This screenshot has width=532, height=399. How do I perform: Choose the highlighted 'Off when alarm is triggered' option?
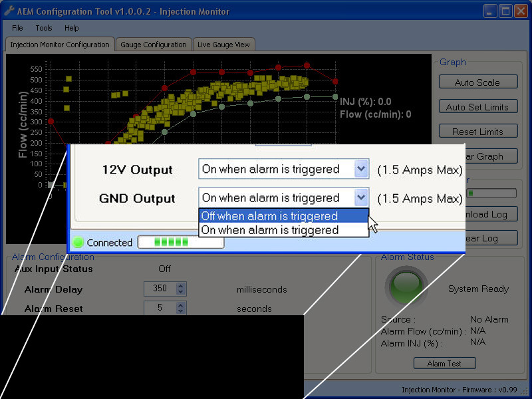point(284,215)
